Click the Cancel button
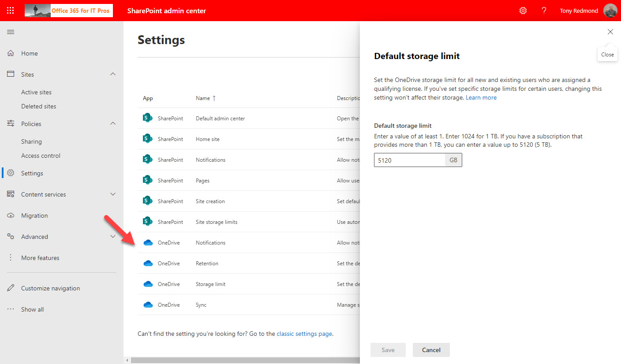Viewport: 621px width, 364px height. (x=431, y=350)
